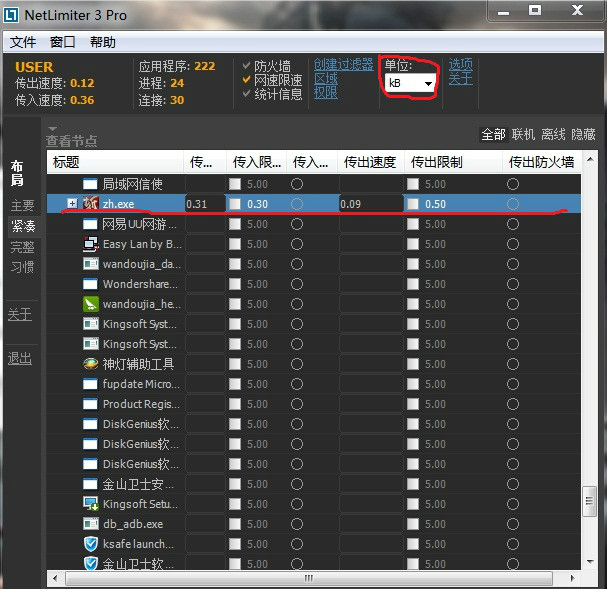This screenshot has height=589, width=607.
Task: Select the 习惯 layout in sidebar
Action: click(22, 267)
